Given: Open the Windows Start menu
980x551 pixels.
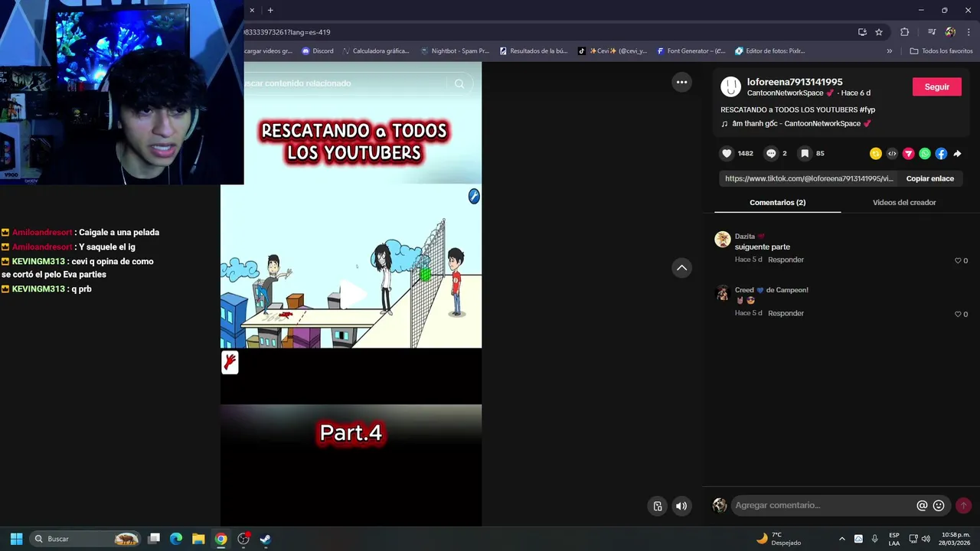Looking at the screenshot, I should click(16, 539).
